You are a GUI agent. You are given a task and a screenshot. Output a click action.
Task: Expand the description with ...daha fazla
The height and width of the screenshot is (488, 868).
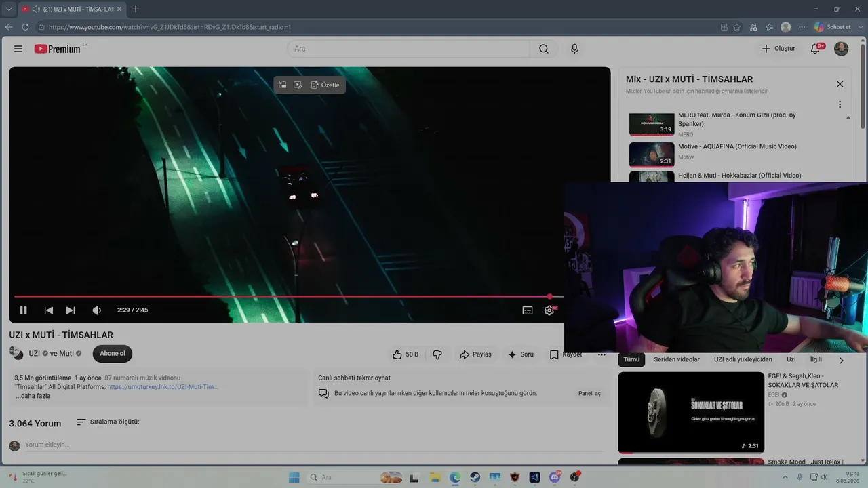pyautogui.click(x=33, y=396)
